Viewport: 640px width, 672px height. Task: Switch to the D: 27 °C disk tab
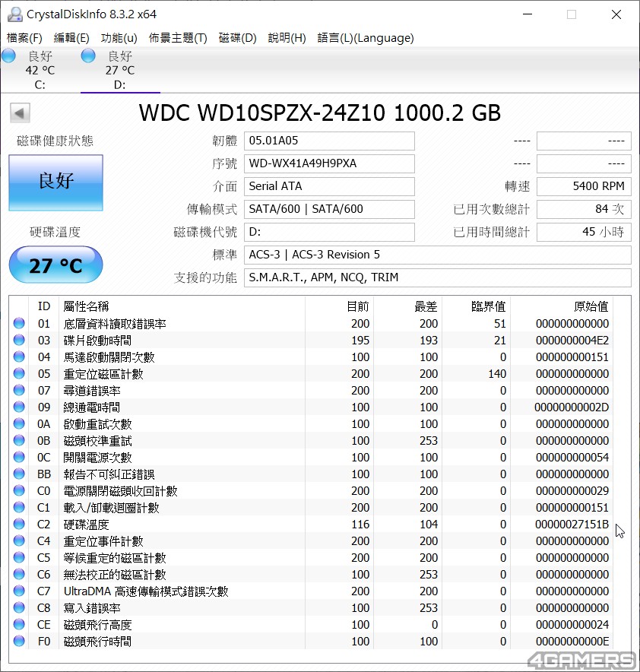(x=120, y=70)
